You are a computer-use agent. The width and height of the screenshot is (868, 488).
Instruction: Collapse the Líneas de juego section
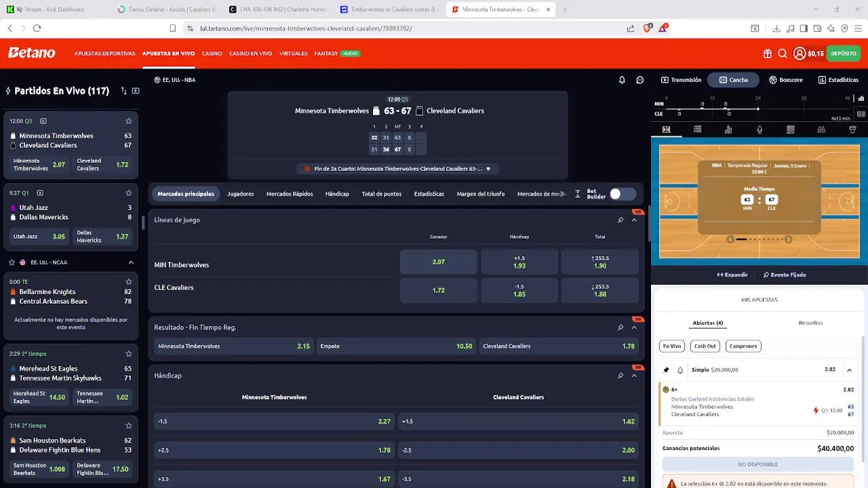(634, 220)
